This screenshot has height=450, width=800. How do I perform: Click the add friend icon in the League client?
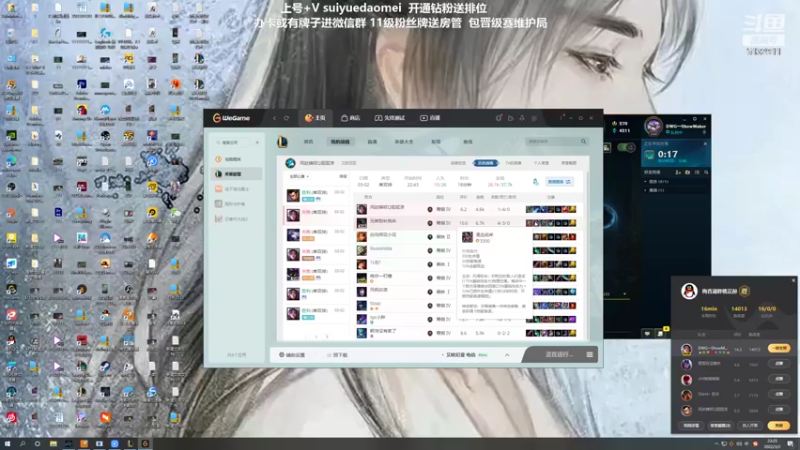(x=678, y=172)
